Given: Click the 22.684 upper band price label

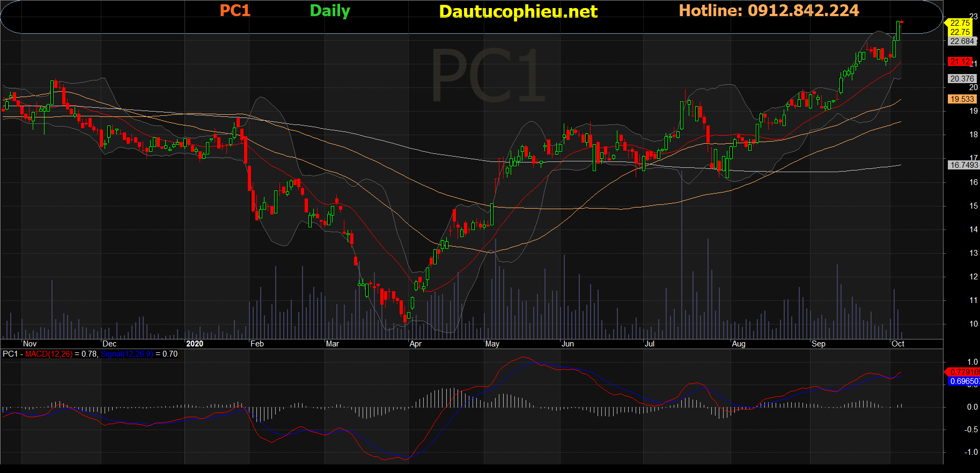Looking at the screenshot, I should tap(962, 41).
